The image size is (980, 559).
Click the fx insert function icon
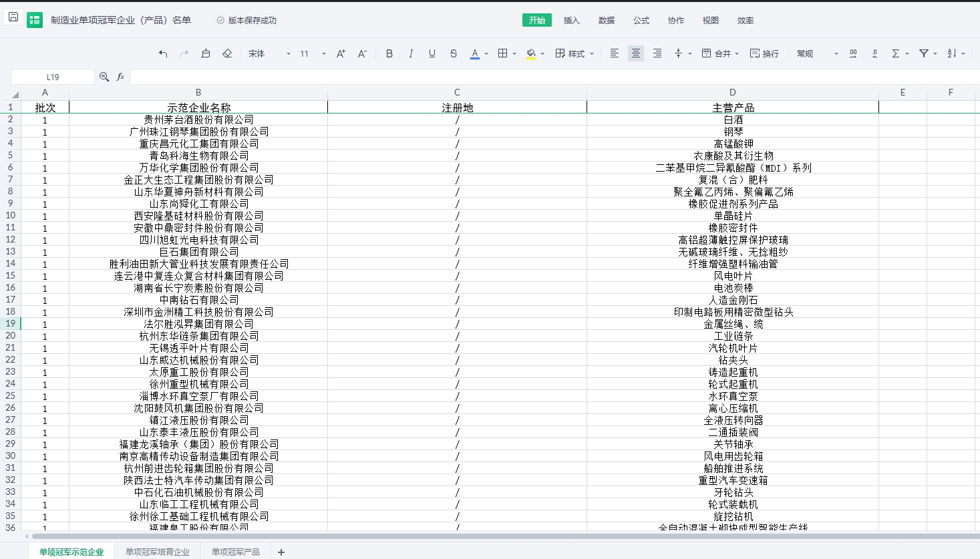pyautogui.click(x=121, y=77)
